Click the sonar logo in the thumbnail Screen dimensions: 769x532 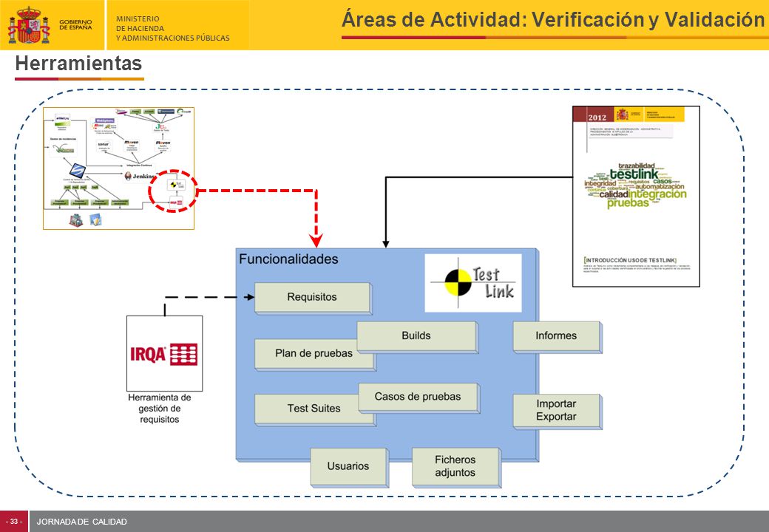click(103, 145)
